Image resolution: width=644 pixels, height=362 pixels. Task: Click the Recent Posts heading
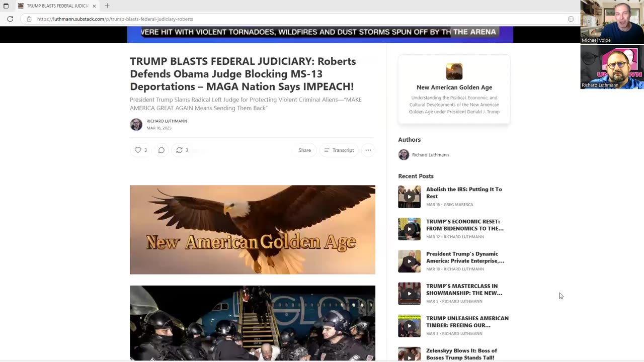click(416, 176)
